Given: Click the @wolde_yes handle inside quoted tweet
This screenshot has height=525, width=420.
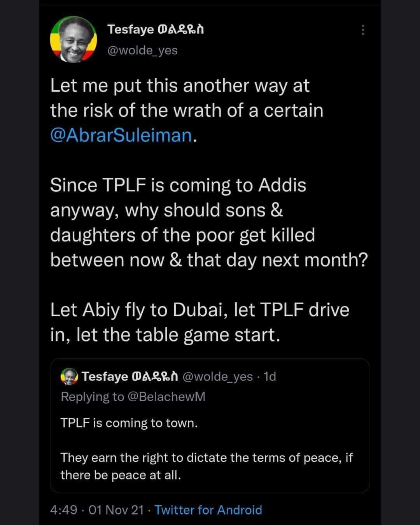Looking at the screenshot, I should coord(217,376).
